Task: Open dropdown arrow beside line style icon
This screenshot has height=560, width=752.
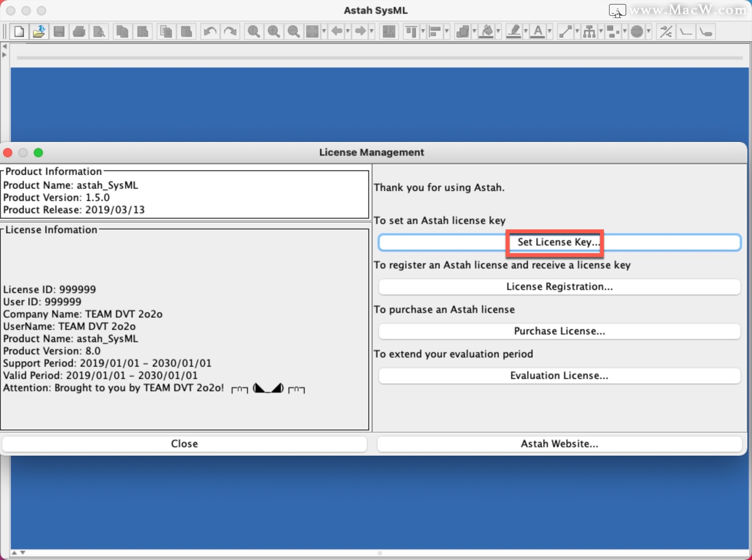Action: tap(577, 31)
